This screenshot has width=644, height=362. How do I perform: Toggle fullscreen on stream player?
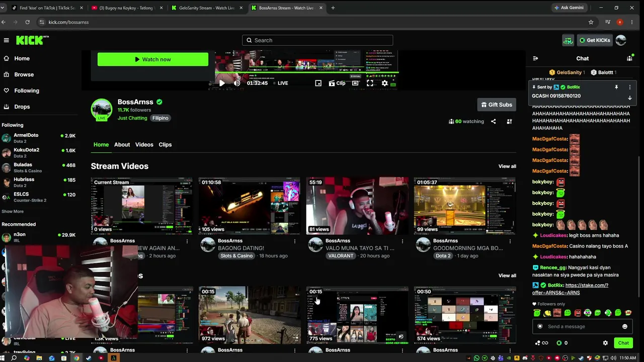point(370,83)
